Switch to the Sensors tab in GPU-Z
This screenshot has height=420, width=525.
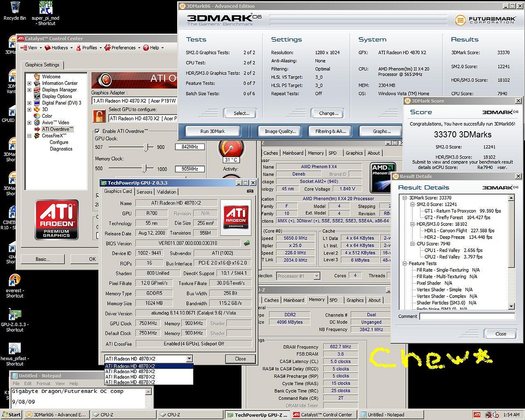tap(144, 192)
